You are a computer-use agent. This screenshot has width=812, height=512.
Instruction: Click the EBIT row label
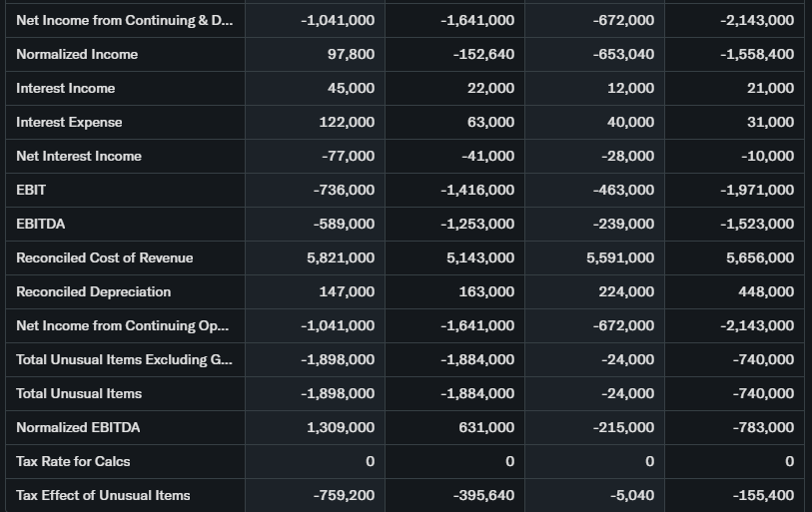[31, 190]
